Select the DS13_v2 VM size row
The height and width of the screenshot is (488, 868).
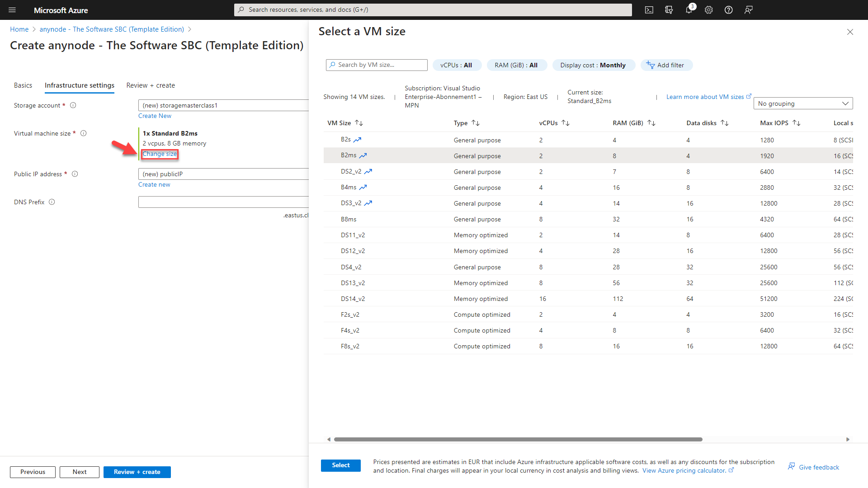(588, 283)
